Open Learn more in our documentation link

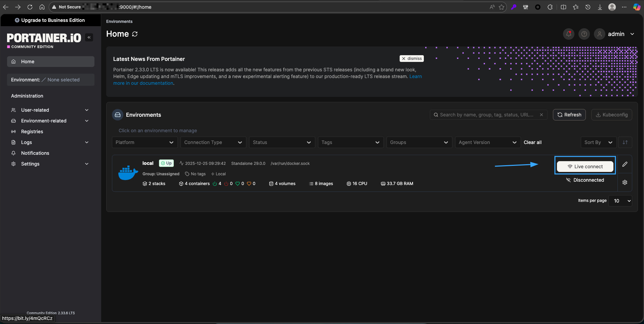point(143,83)
